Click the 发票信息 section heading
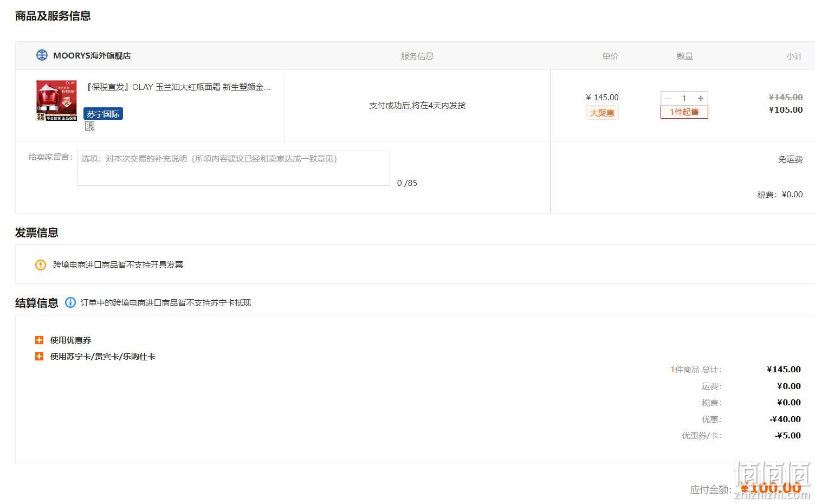Image resolution: width=815 pixels, height=504 pixels. coord(37,232)
